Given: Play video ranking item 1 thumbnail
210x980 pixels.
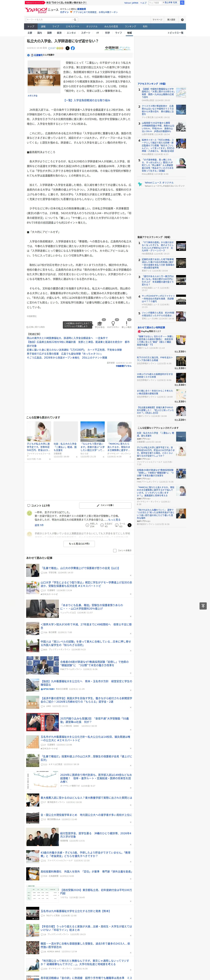Looking at the screenshot, I should point(181,246).
